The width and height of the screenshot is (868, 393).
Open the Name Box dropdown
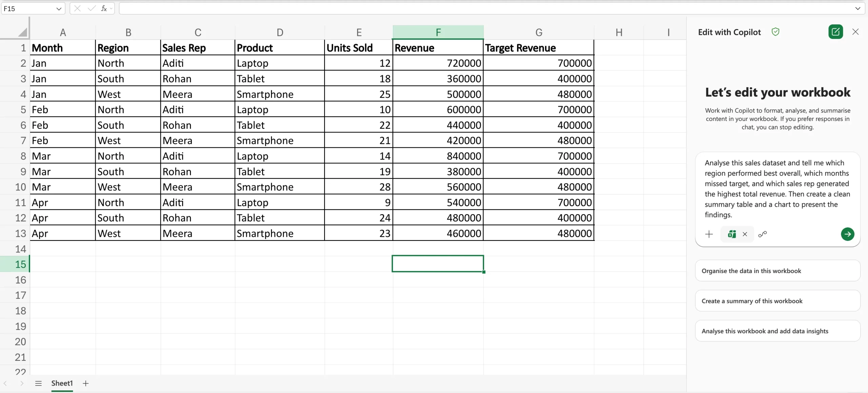[58, 8]
